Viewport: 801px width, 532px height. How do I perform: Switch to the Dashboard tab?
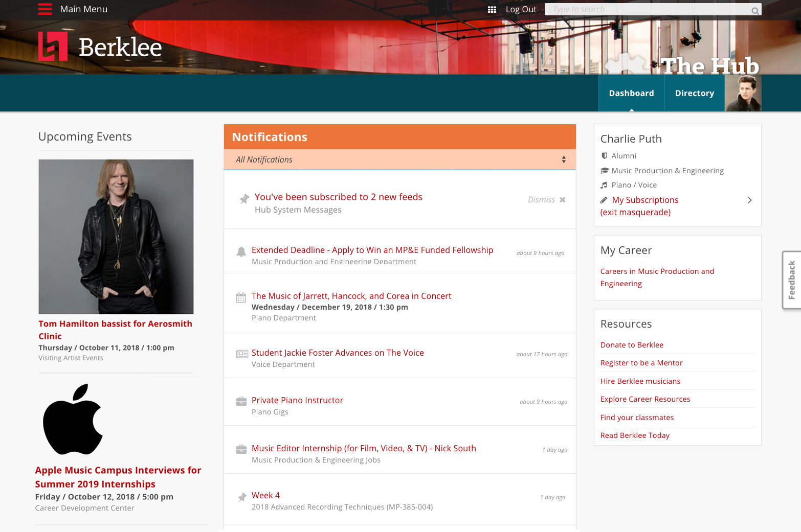(x=631, y=93)
